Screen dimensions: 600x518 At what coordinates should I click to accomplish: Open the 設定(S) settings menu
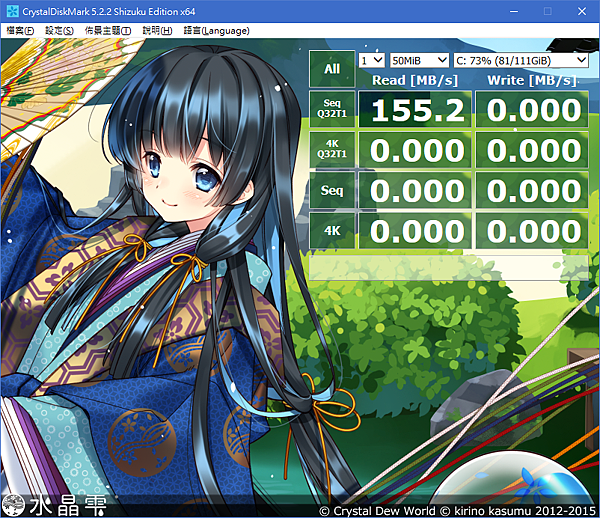(x=59, y=31)
